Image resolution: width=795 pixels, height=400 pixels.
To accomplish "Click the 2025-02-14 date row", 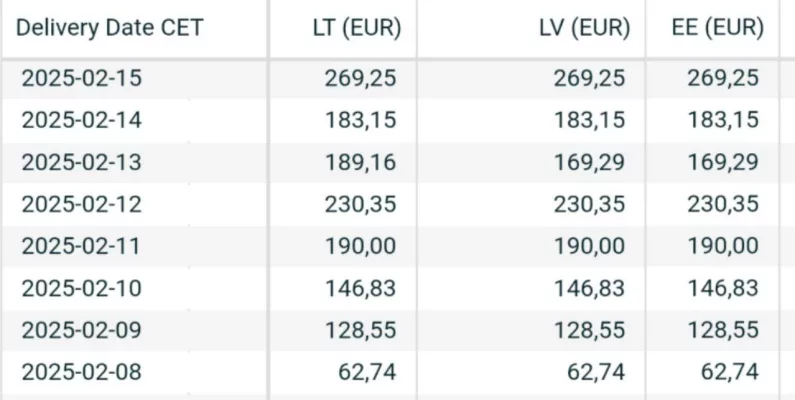I will (81, 121).
